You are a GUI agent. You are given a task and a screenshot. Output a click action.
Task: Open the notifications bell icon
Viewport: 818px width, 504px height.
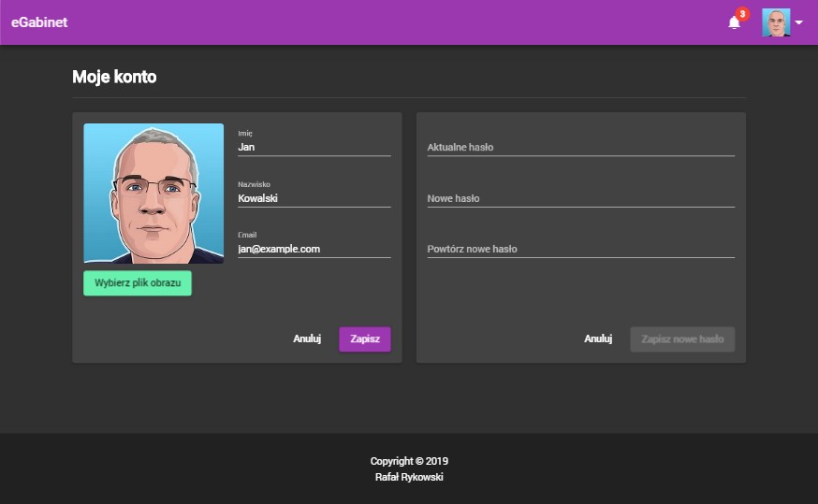tap(734, 22)
